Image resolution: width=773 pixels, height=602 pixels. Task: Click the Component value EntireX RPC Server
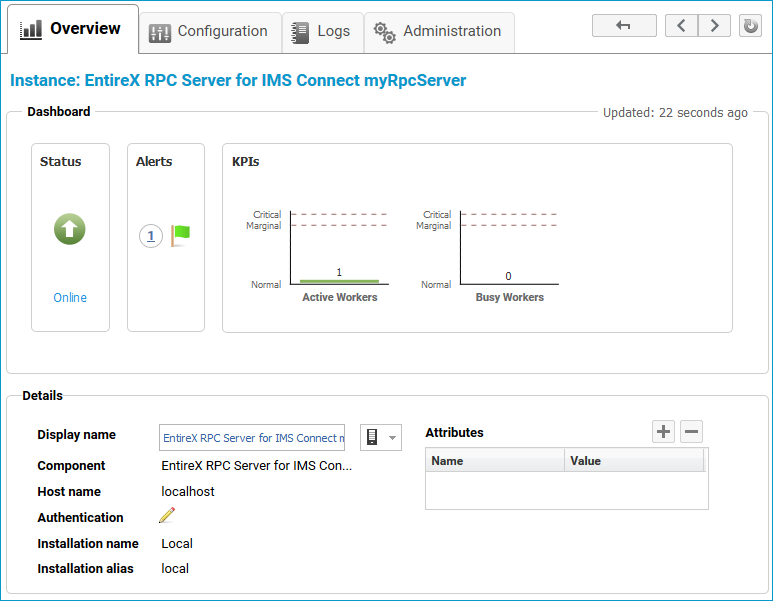[256, 466]
